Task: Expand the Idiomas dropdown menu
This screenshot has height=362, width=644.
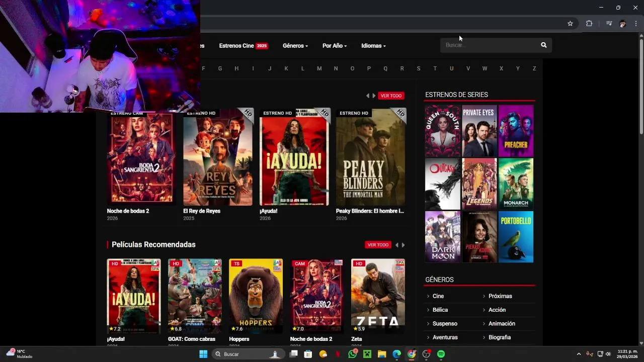Action: tap(373, 46)
